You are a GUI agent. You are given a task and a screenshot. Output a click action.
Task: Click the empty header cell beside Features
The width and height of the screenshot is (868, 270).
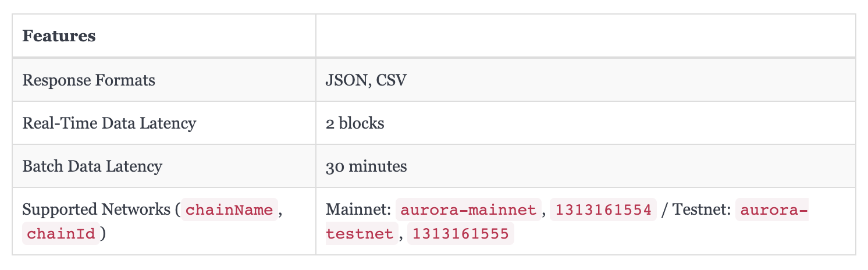(585, 36)
